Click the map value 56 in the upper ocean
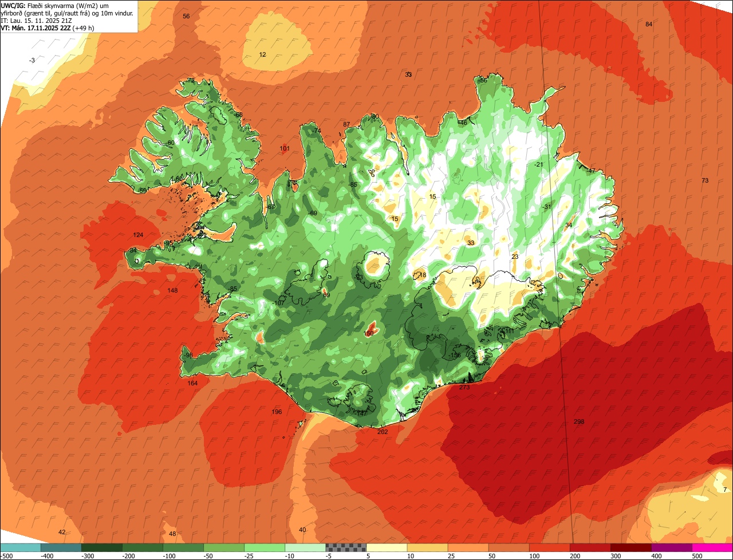This screenshot has height=560, width=733. (186, 16)
